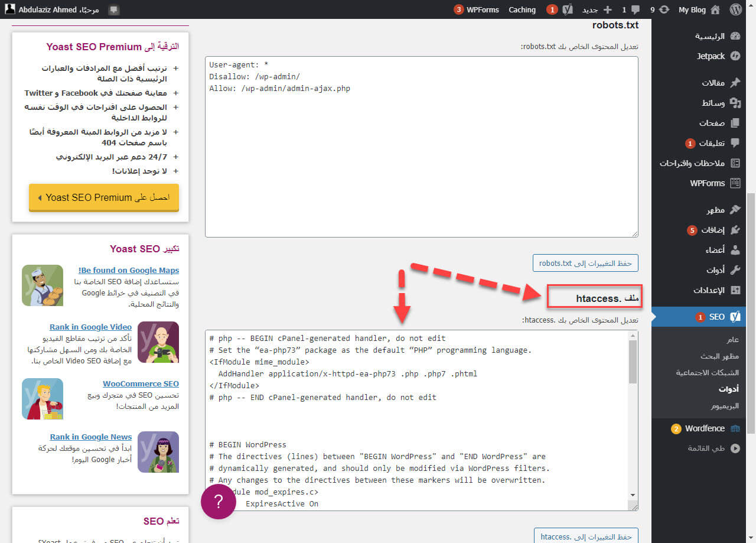Open Rank in Google News link
756x543 pixels.
[x=91, y=437]
